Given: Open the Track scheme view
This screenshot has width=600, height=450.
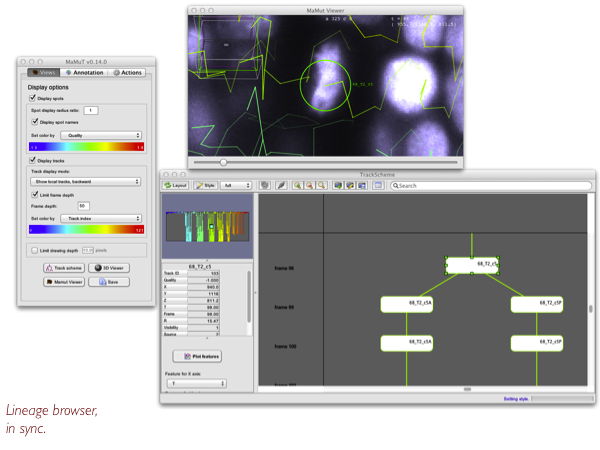Looking at the screenshot, I should coord(62,268).
